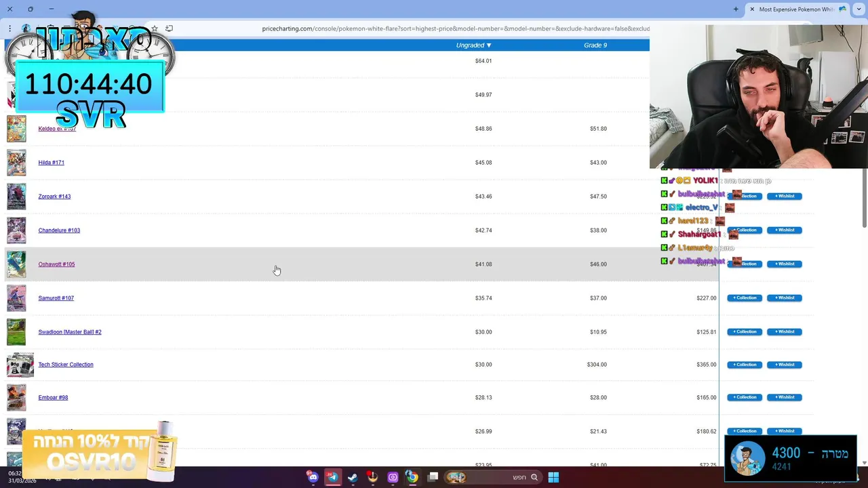868x488 pixels.
Task: Select the $49.97 ungraded price
Action: [484, 95]
